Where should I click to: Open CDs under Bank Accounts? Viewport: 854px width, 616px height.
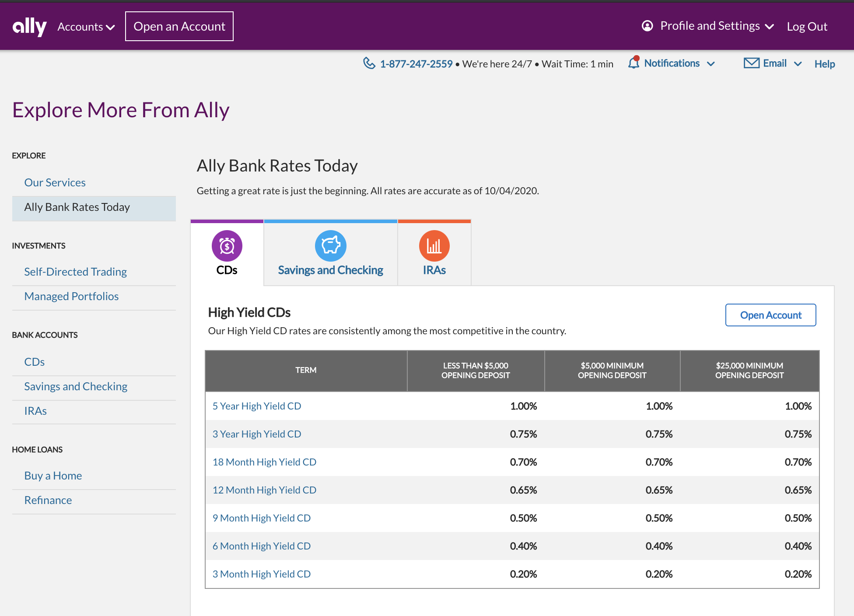tap(35, 362)
